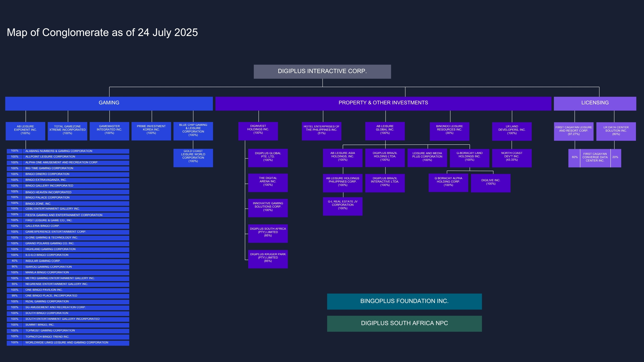644x362 pixels.
Task: Select FIRST CAGAYAN LEISURE AND RESORT CORP.
Action: point(574,131)
